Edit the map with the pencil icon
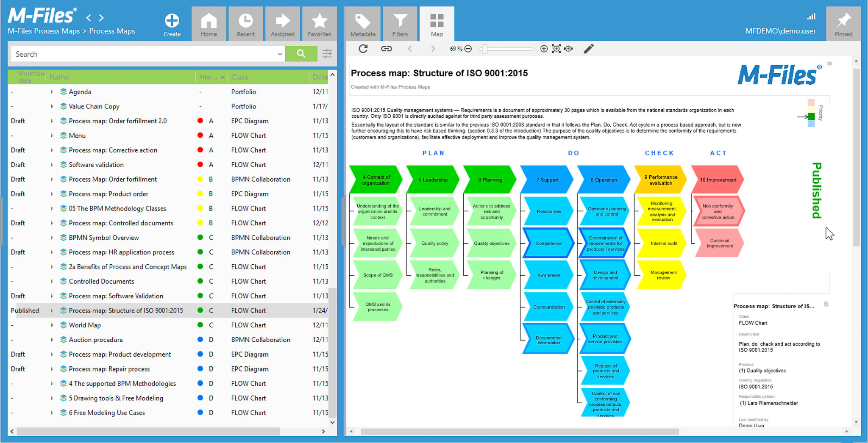868x443 pixels. pyautogui.click(x=589, y=49)
